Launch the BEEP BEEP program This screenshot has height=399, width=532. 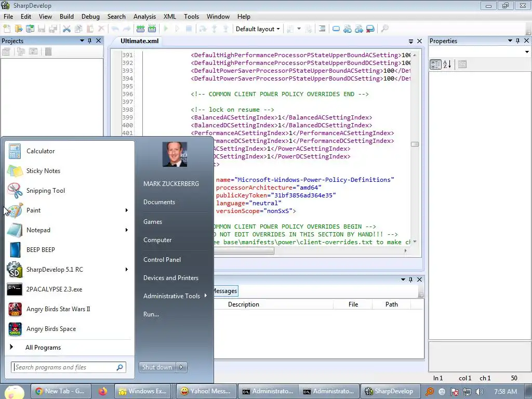(70, 250)
